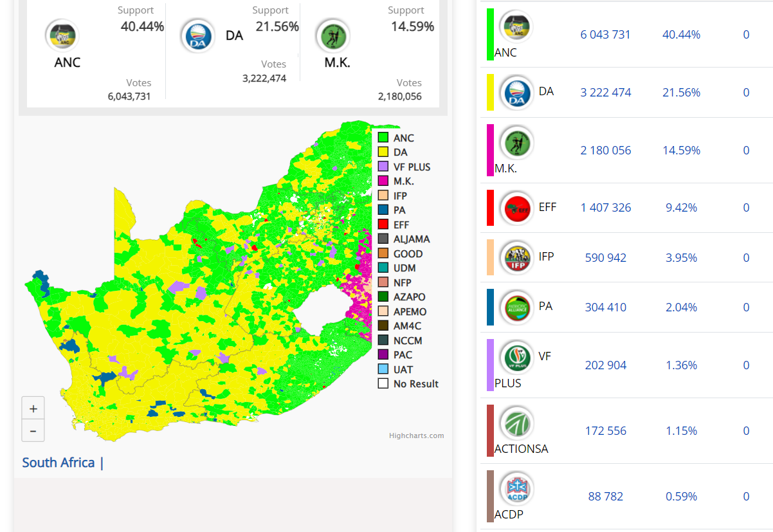The image size is (773, 532).
Task: Click the 0.59% ACDP support percentage
Action: (681, 497)
